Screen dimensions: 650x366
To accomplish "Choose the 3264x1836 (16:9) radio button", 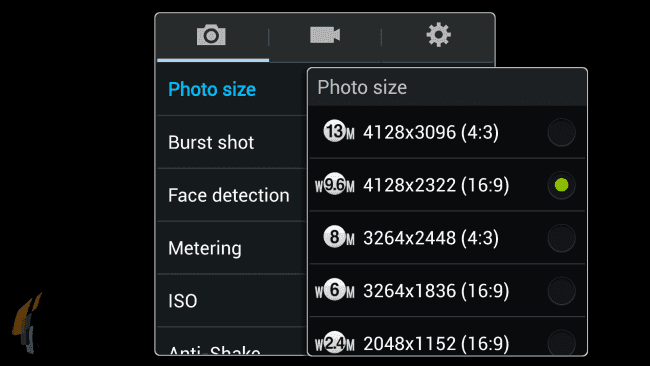I will pos(561,291).
